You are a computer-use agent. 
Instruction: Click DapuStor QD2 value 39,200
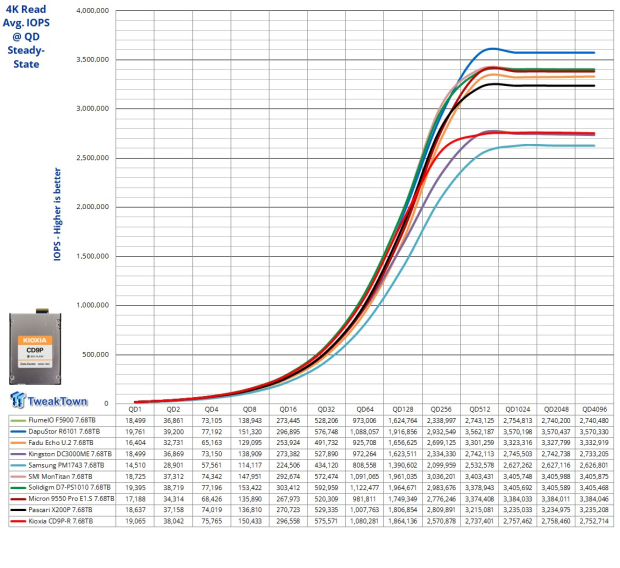pos(174,432)
